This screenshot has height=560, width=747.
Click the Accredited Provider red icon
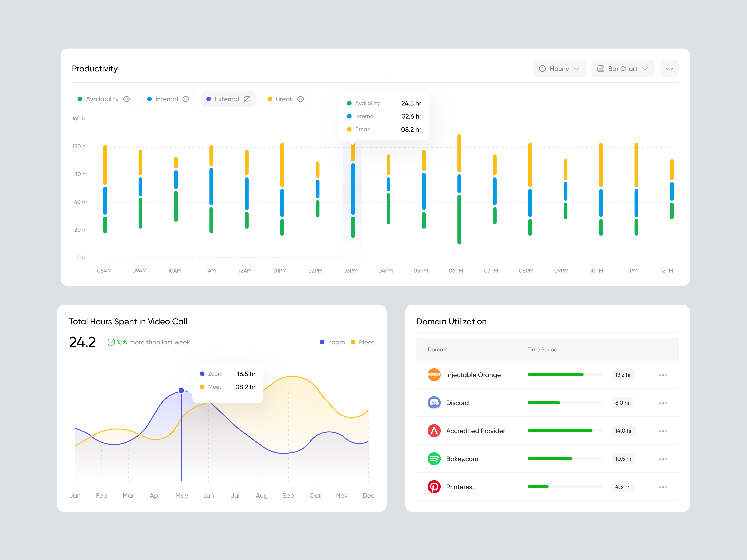(434, 431)
